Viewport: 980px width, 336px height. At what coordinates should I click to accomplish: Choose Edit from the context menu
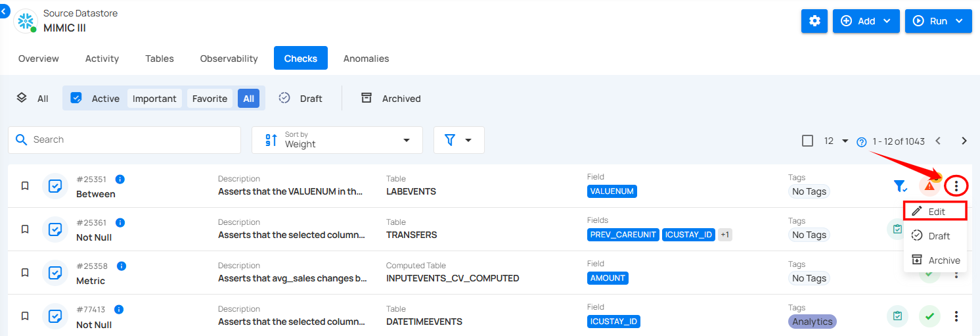(x=935, y=211)
